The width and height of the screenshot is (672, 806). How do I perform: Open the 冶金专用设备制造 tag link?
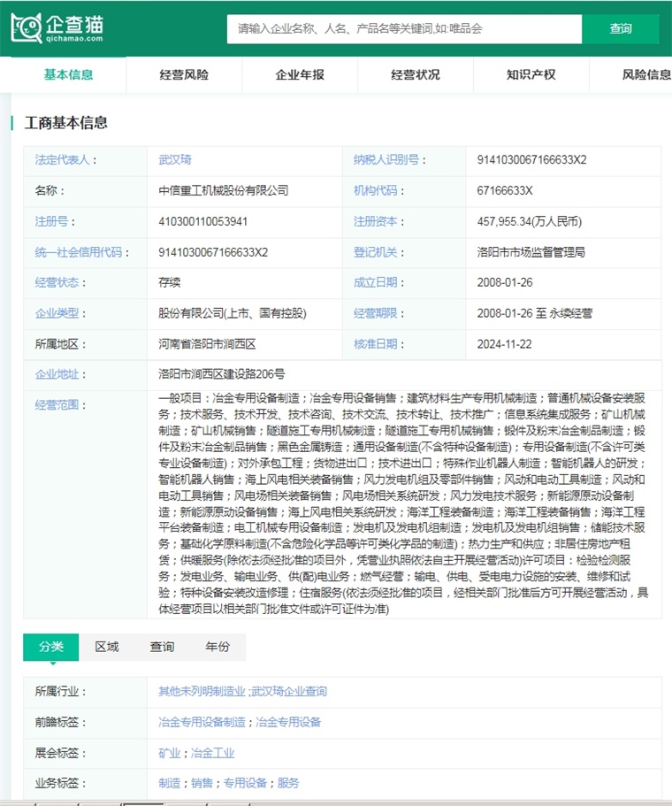click(202, 723)
